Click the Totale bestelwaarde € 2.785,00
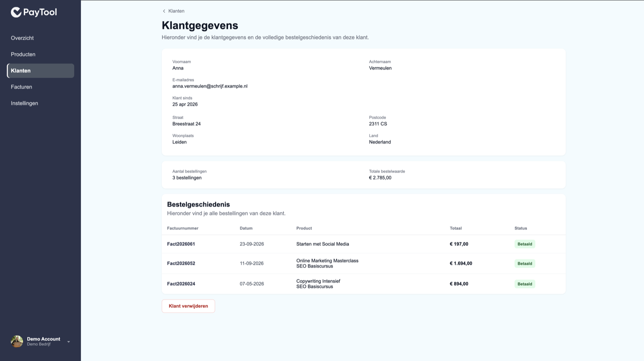 pos(380,178)
